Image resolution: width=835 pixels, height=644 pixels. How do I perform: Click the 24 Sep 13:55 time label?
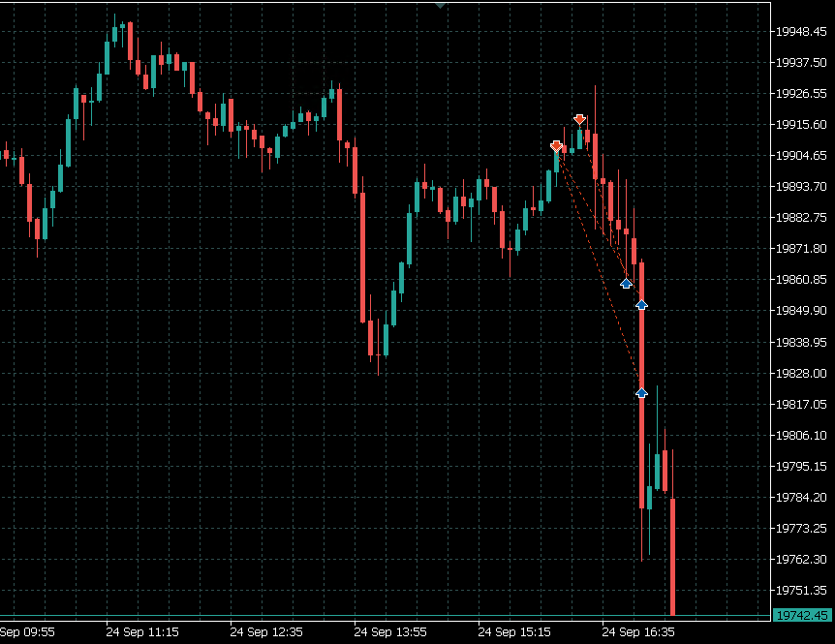click(390, 632)
